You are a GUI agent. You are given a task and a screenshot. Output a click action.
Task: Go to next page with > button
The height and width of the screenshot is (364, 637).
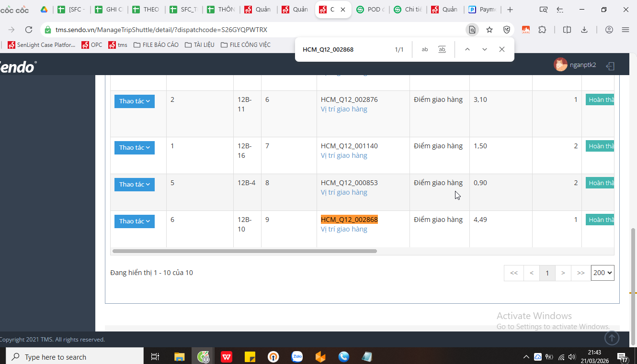click(563, 273)
